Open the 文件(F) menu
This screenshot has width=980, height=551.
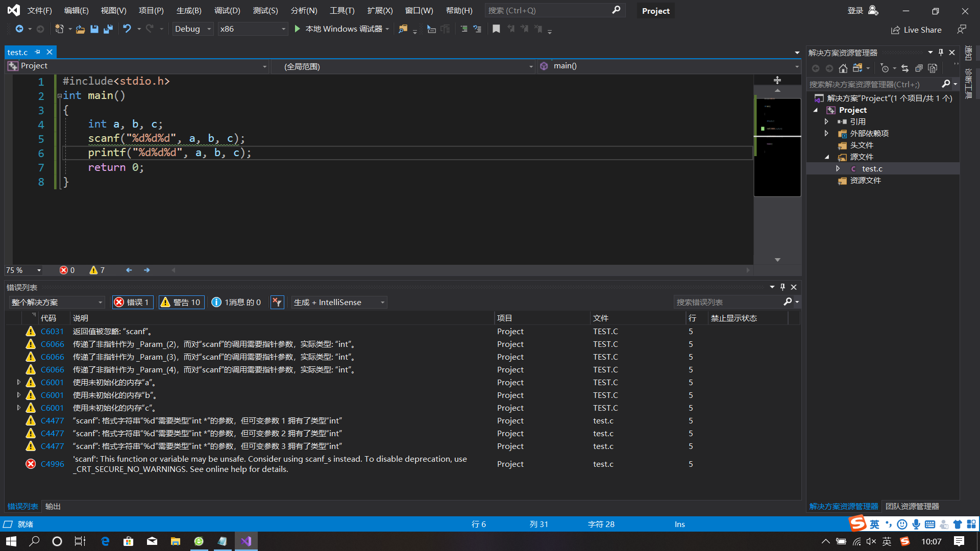[x=40, y=10]
